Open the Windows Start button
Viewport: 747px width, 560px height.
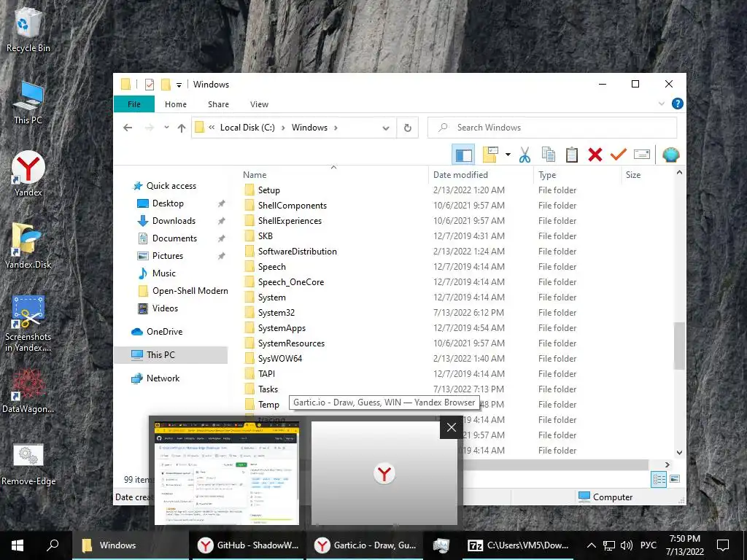18,545
